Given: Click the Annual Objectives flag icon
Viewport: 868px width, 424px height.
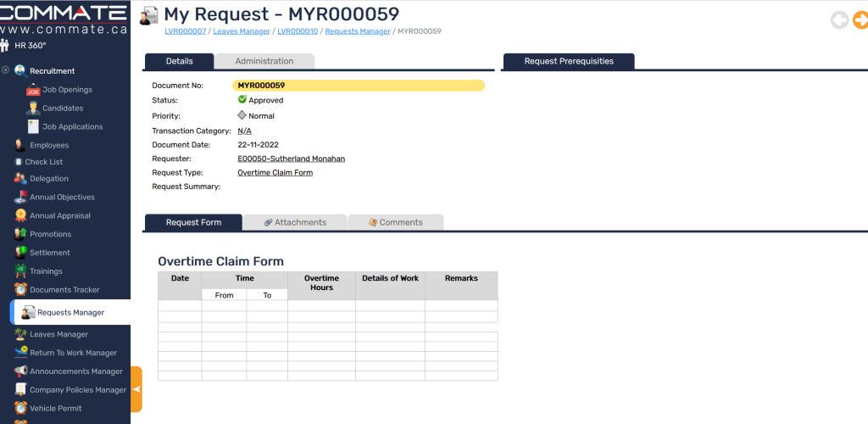Looking at the screenshot, I should pos(20,197).
